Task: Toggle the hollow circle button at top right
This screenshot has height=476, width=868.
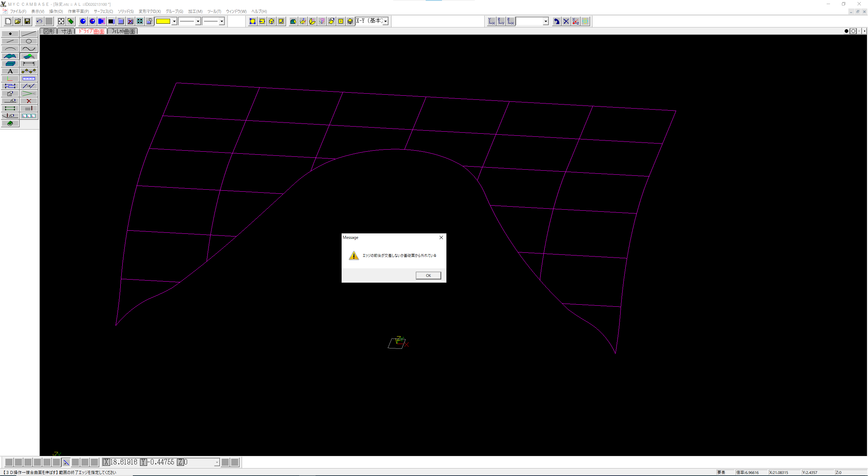Action: point(853,31)
